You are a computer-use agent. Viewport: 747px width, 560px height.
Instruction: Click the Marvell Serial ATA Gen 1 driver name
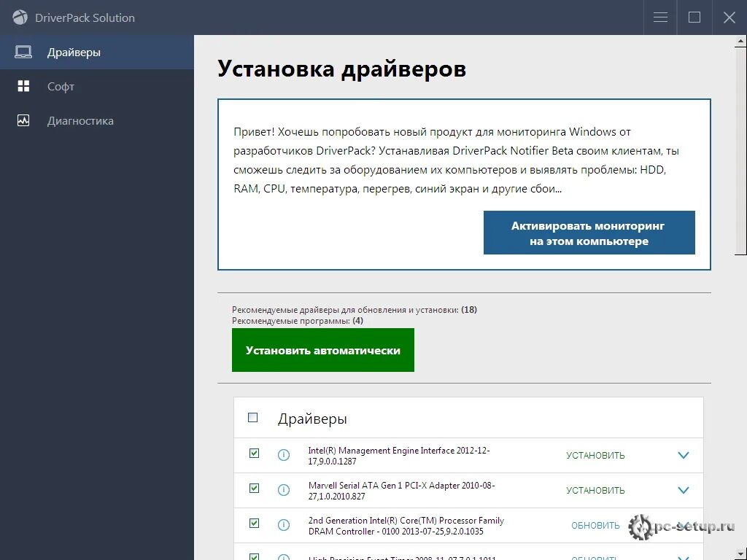[x=402, y=491]
